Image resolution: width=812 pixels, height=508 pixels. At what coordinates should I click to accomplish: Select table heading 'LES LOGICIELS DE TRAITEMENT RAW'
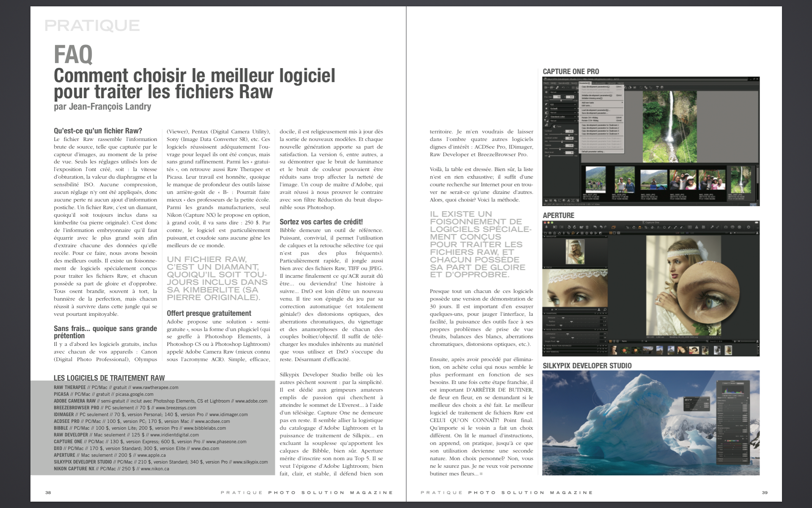click(x=109, y=378)
